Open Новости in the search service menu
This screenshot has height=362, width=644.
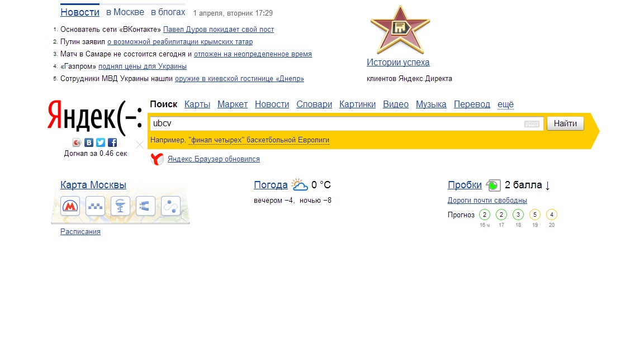coord(272,104)
